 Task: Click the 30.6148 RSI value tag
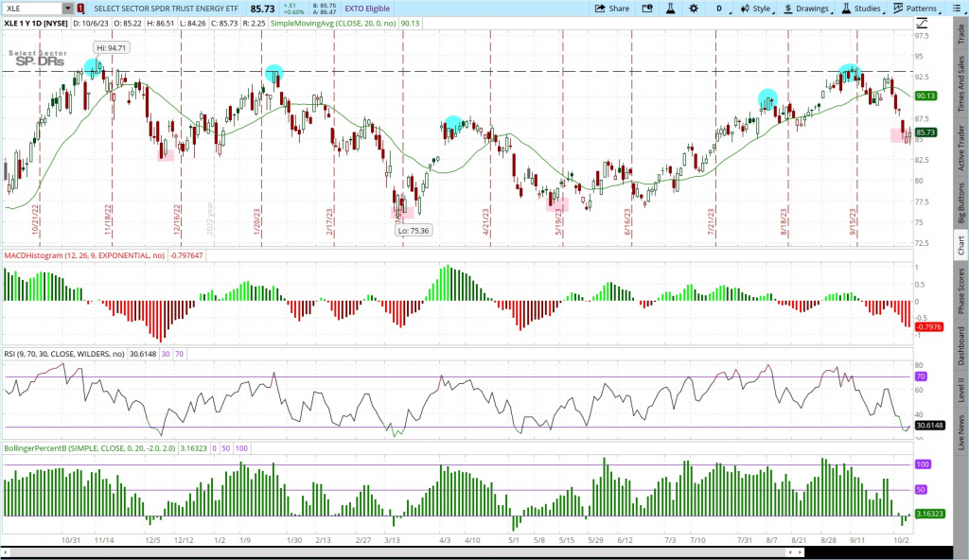point(929,426)
